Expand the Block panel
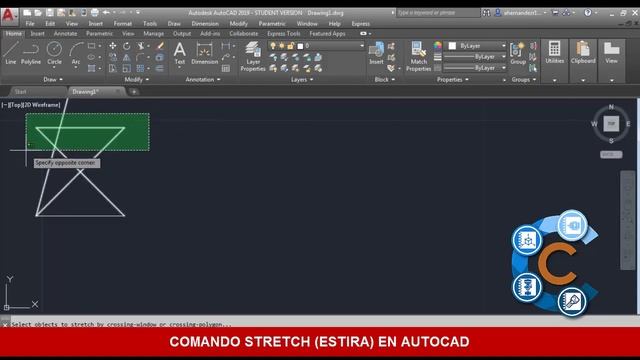This screenshot has height=360, width=640. 384,80
